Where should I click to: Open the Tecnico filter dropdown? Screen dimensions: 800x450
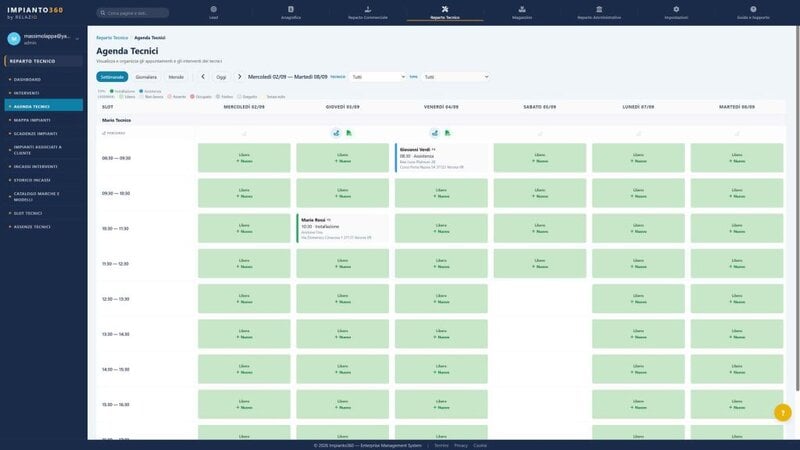coord(378,77)
